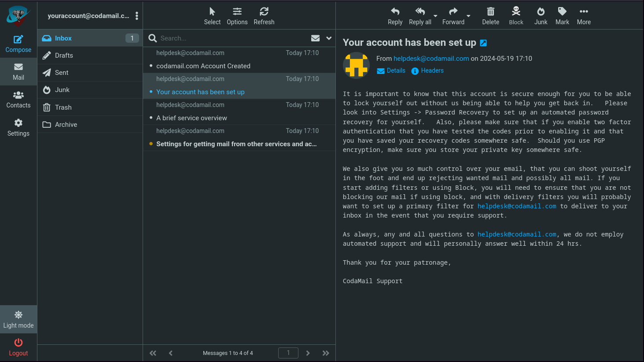Viewport: 644px width, 362px height.
Task: Mark message as Junk
Action: (x=541, y=16)
